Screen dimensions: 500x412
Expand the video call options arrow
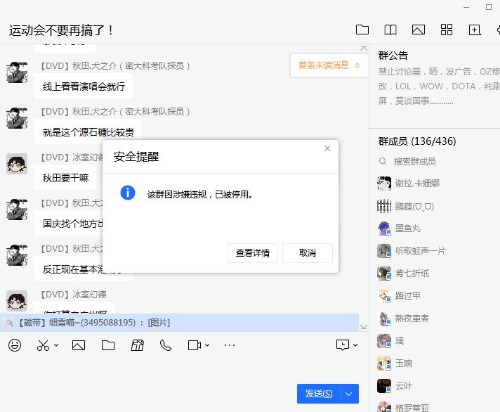pyautogui.click(x=207, y=345)
